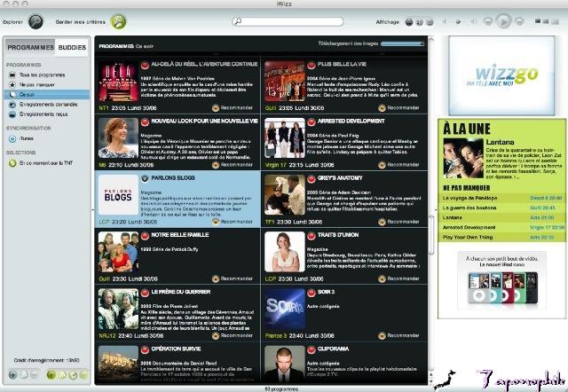Screen dimensions: 568x392
Task: Toggle record button for Plus belle la vie
Action: pyautogui.click(x=312, y=65)
